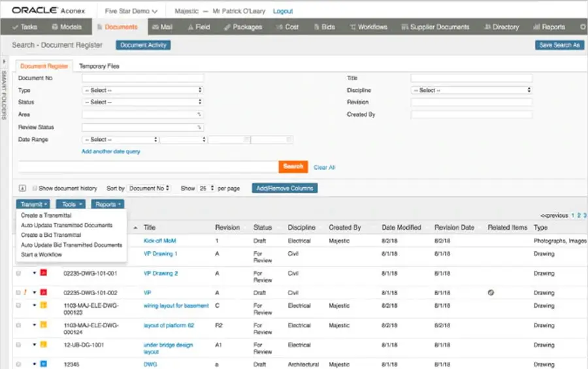The image size is (588, 369).
Task: Open settings gear in top navigation bar
Action: pyautogui.click(x=583, y=27)
